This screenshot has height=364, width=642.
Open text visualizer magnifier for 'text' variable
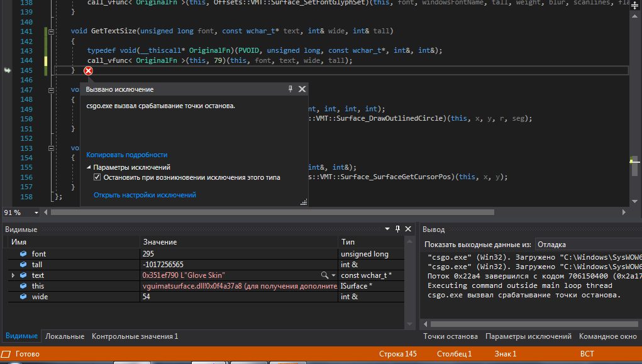coord(324,275)
